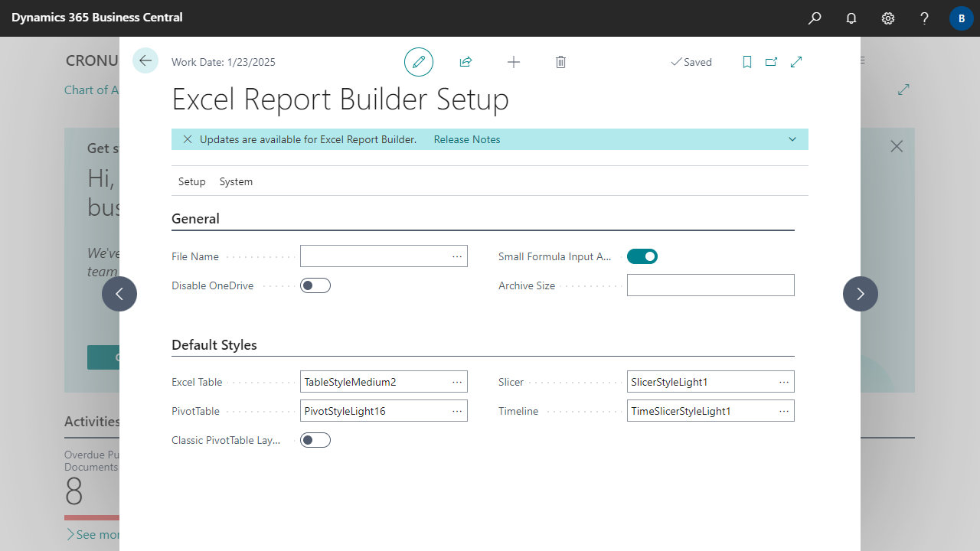Screen dimensions: 980x551
Task: Click the bookmark icon
Action: point(747,62)
